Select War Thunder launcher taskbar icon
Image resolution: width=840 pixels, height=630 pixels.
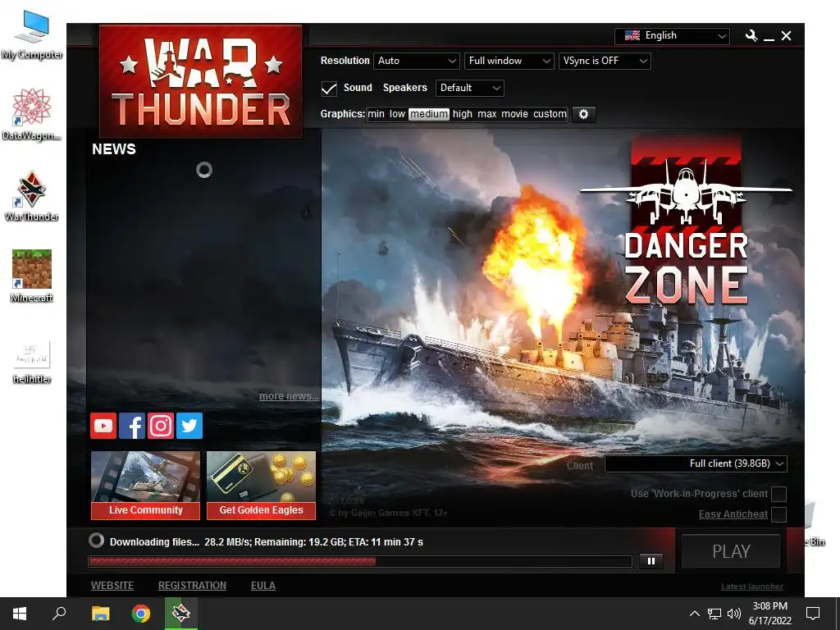[181, 614]
